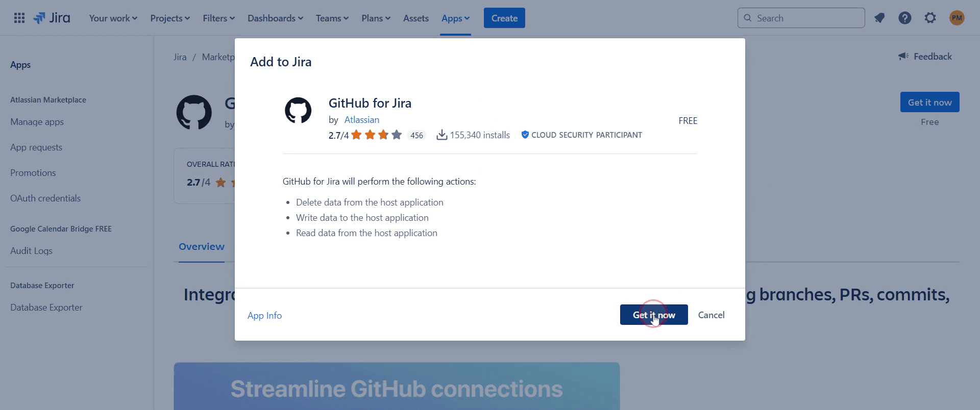Expand the Filters dropdown
This screenshot has height=410, width=980.
click(218, 18)
